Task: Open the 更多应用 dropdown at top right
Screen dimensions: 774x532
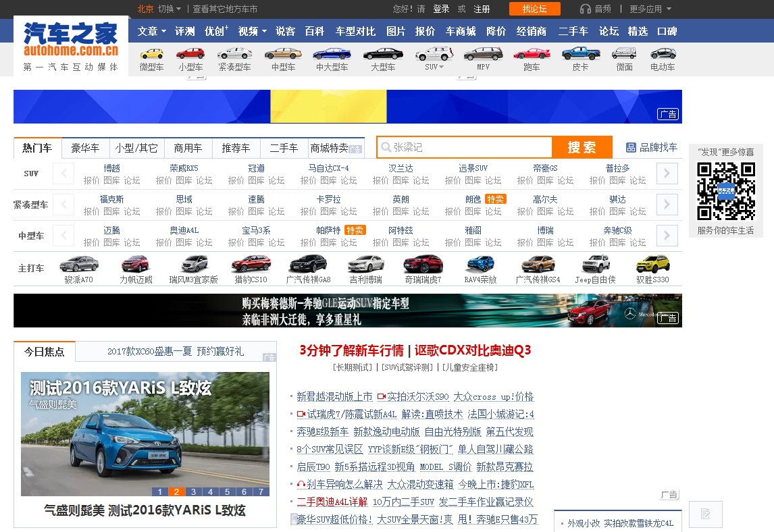Action: 647,9
